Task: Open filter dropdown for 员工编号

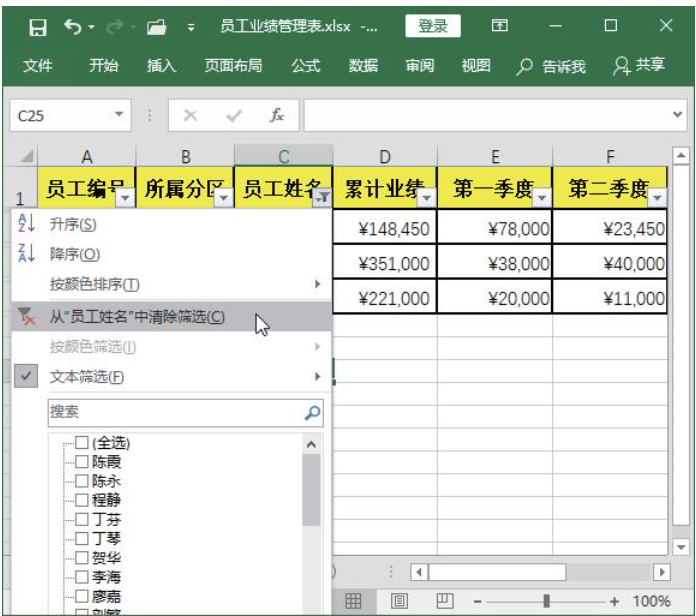Action: coord(126,197)
